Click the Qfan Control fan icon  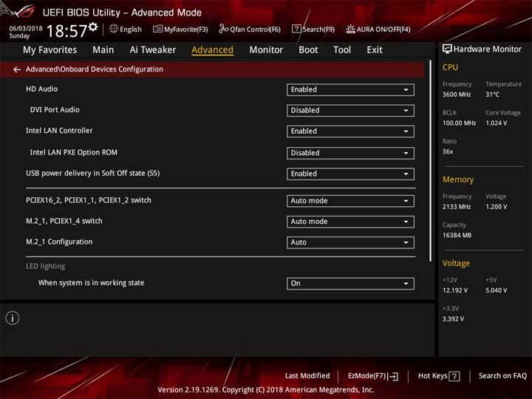(223, 29)
